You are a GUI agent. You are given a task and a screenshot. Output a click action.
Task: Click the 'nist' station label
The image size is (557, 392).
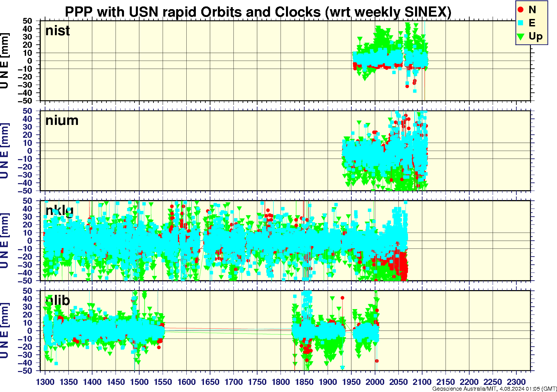(x=58, y=31)
